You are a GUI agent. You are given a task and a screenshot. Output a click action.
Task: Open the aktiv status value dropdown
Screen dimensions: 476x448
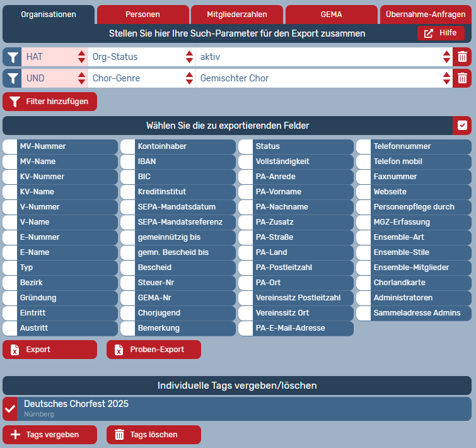(x=324, y=57)
